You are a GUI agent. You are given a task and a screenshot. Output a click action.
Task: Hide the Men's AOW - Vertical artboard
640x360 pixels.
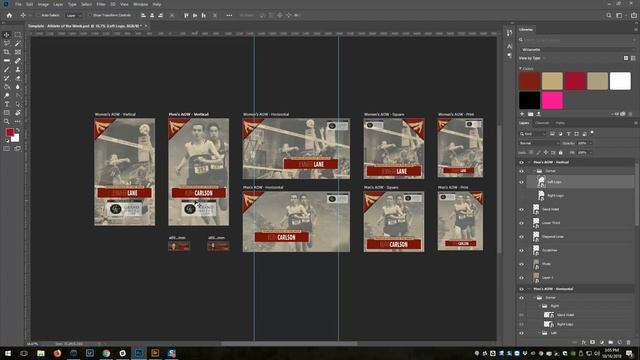point(521,162)
